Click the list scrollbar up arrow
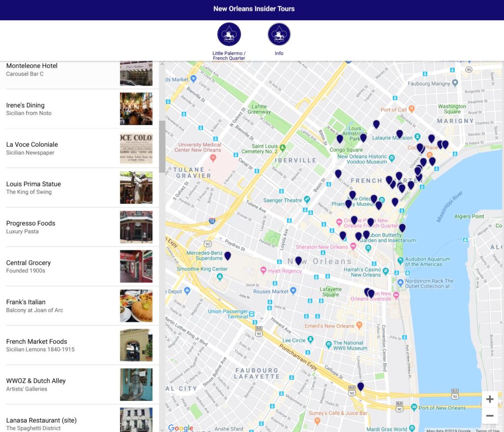Viewport: 504px width, 432px height. (x=162, y=64)
